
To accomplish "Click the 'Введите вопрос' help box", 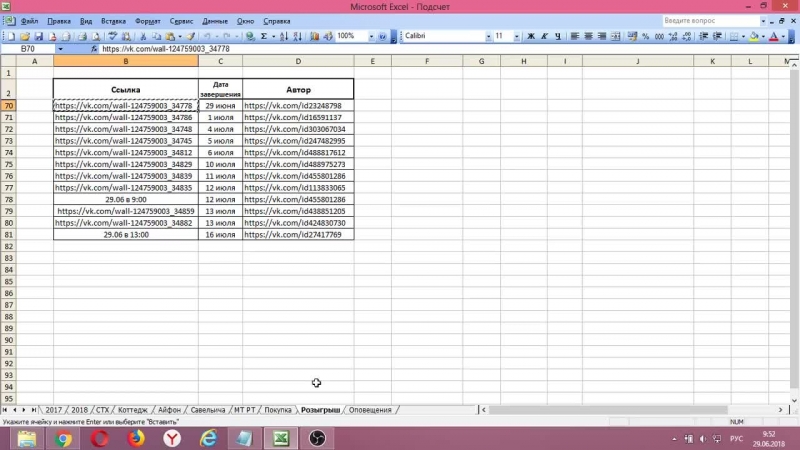I will click(x=710, y=21).
